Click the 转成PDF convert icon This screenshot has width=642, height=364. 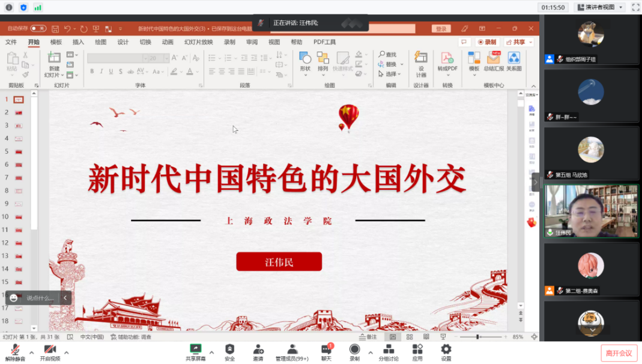(447, 59)
